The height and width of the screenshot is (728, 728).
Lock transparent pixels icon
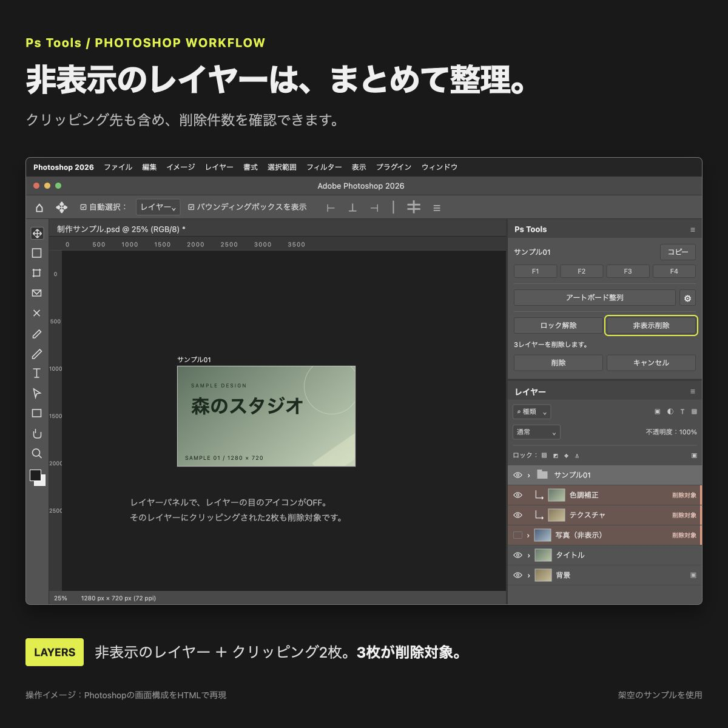tap(544, 456)
